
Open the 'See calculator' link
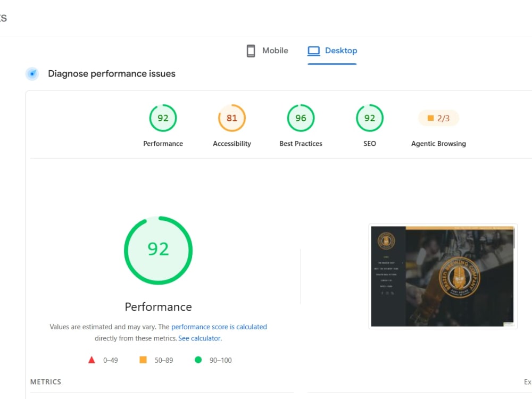click(x=199, y=338)
